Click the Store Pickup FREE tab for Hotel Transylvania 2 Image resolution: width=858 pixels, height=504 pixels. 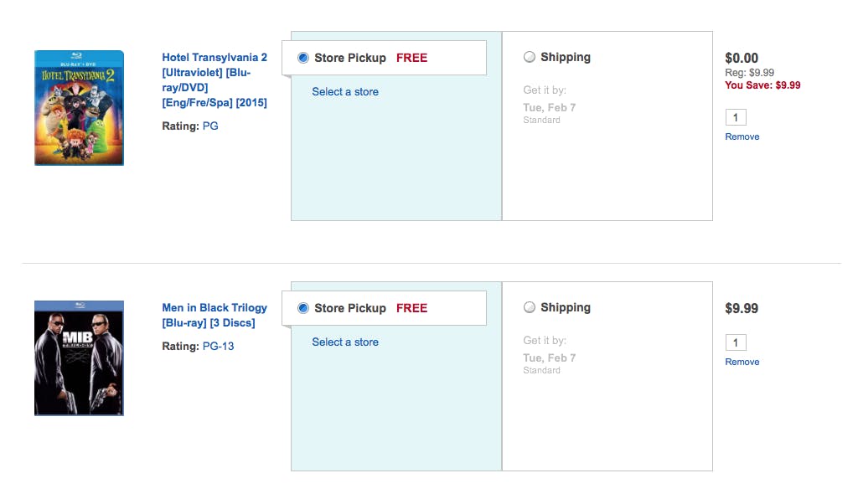tap(384, 58)
